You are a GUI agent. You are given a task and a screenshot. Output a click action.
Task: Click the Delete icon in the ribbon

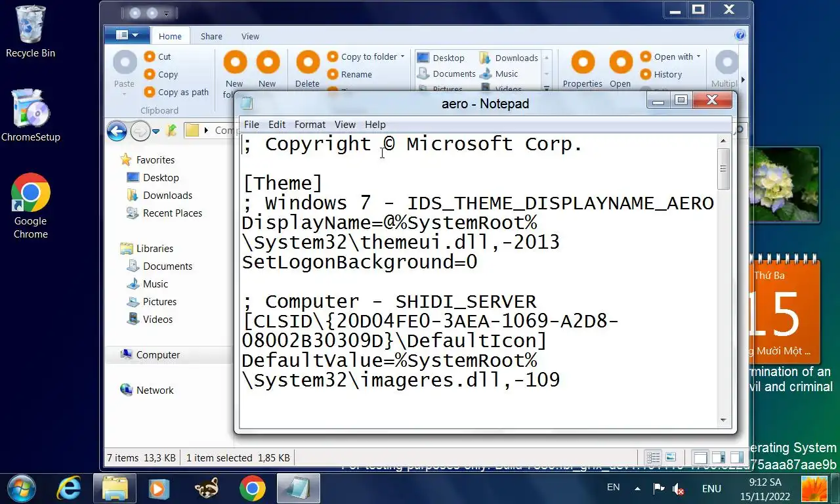pyautogui.click(x=308, y=62)
